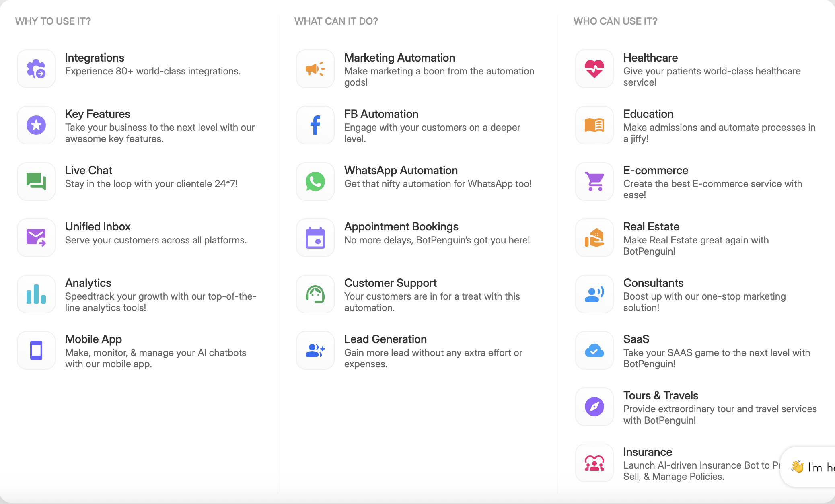This screenshot has width=835, height=504.
Task: Open Marketing Automation menu item
Action: pyautogui.click(x=400, y=58)
